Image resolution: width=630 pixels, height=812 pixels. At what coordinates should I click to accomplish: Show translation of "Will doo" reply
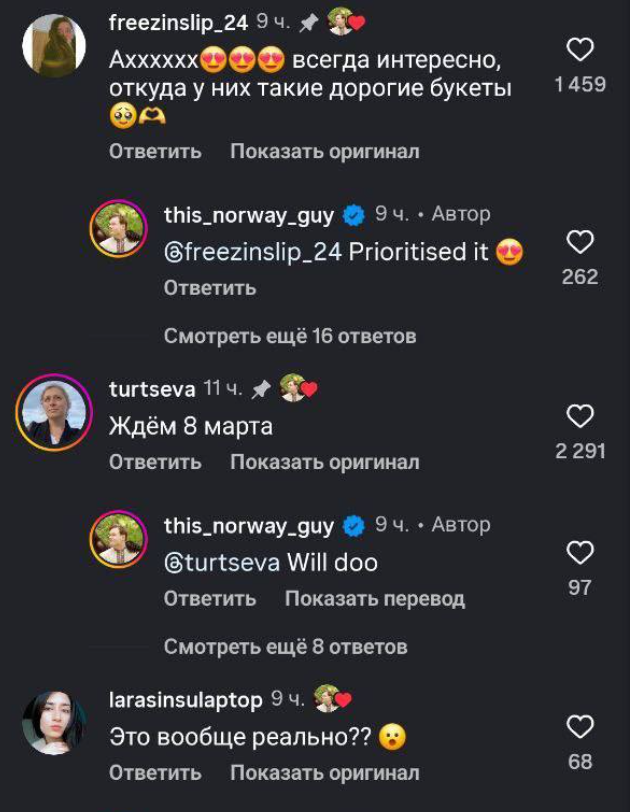click(374, 599)
